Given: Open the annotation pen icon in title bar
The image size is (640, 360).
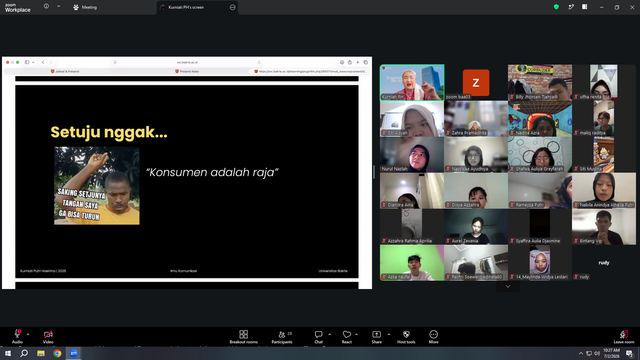Looking at the screenshot, I should pos(571,7).
